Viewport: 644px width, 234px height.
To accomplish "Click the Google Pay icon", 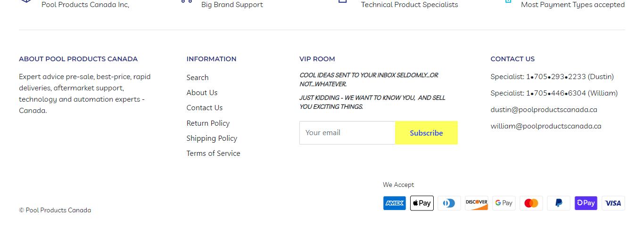I will [x=504, y=203].
